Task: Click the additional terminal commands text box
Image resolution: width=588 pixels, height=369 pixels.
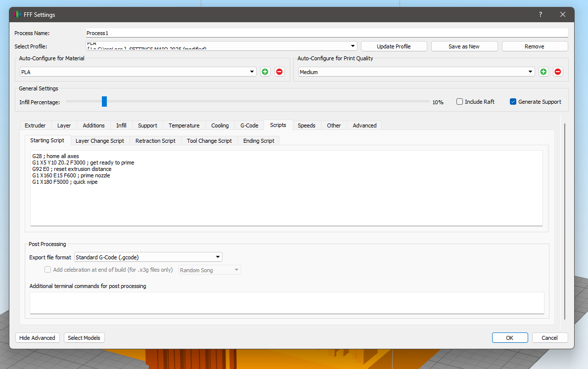Action: click(287, 303)
